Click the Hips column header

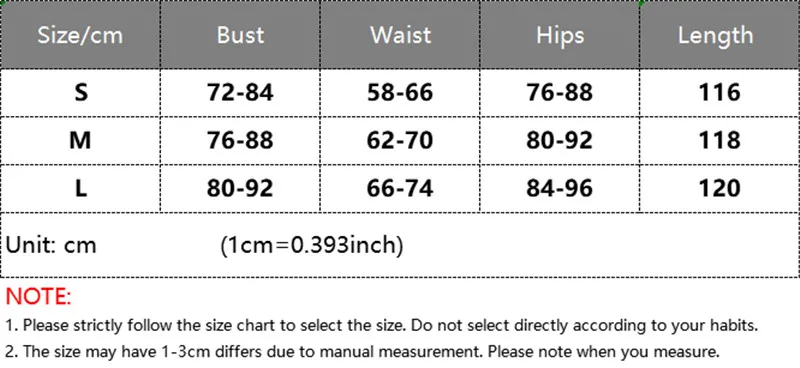pyautogui.click(x=560, y=35)
